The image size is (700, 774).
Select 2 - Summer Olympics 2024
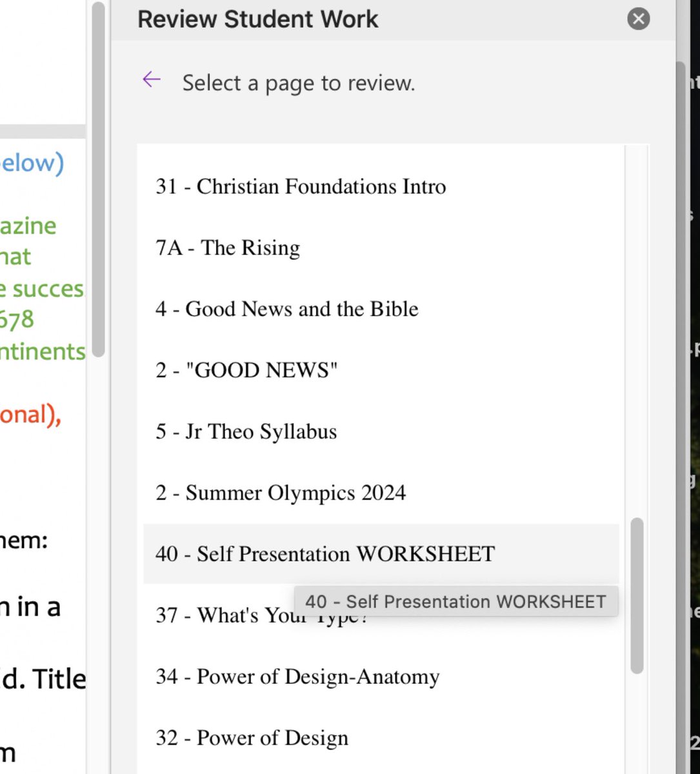[381, 493]
